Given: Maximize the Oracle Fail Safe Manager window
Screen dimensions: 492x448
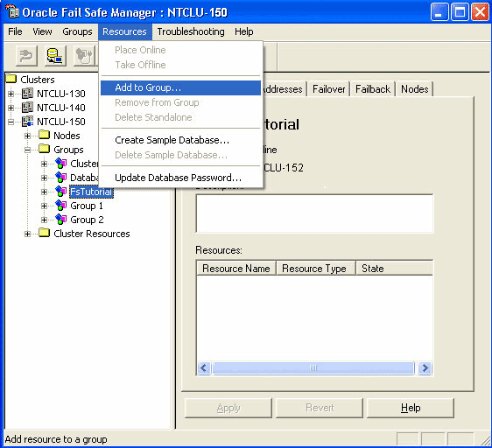Looking at the screenshot, I should coord(460,12).
